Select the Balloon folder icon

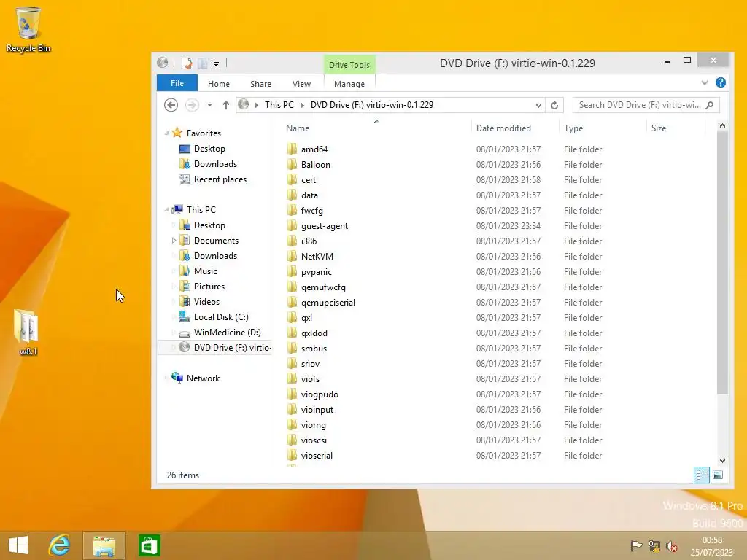[x=292, y=164]
